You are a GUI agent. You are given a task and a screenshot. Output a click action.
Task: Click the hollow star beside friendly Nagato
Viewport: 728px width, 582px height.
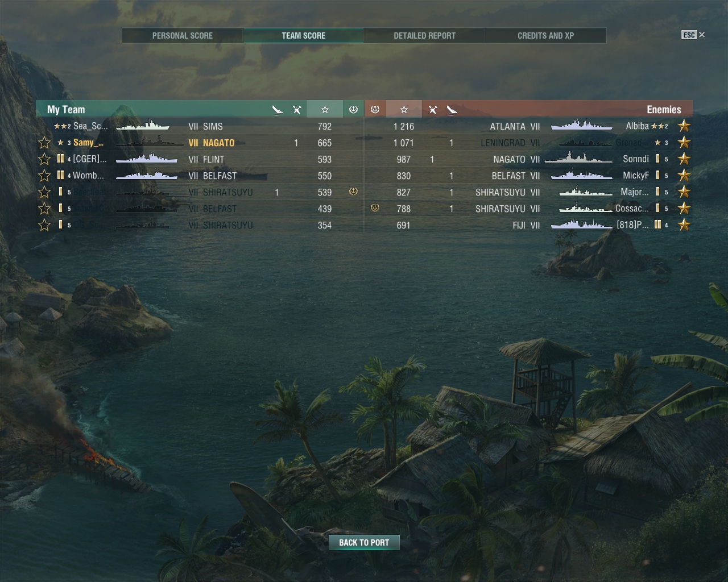[x=44, y=143]
